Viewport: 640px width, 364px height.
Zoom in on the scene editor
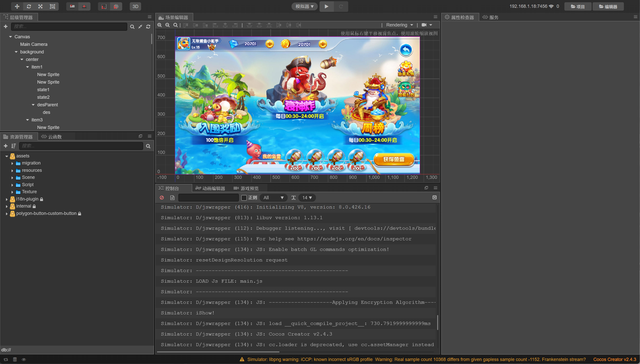pos(160,25)
